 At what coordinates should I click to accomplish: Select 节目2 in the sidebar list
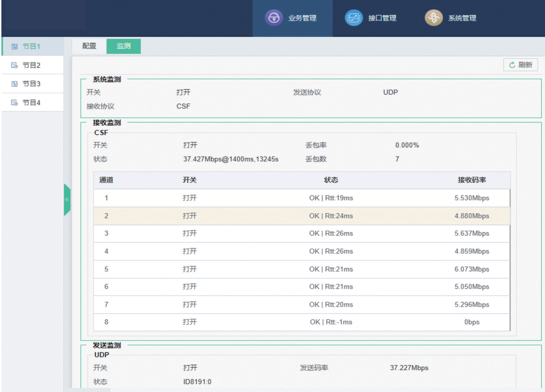click(31, 65)
